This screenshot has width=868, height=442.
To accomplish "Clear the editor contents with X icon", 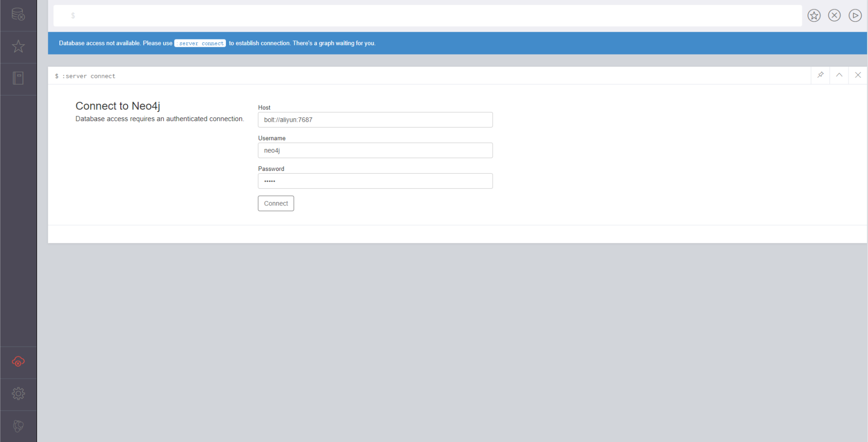I will (834, 16).
